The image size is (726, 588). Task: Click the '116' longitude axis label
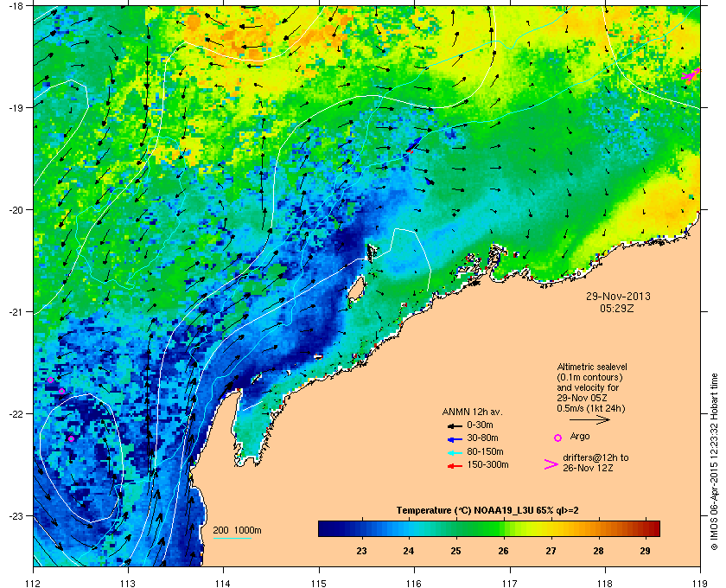tap(414, 583)
